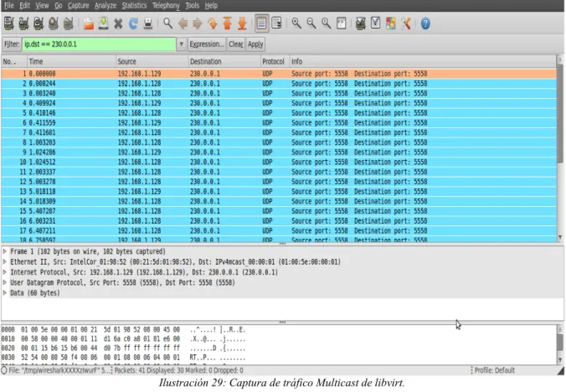Reset zoom to normal size
566x392 pixels.
[x=326, y=23]
